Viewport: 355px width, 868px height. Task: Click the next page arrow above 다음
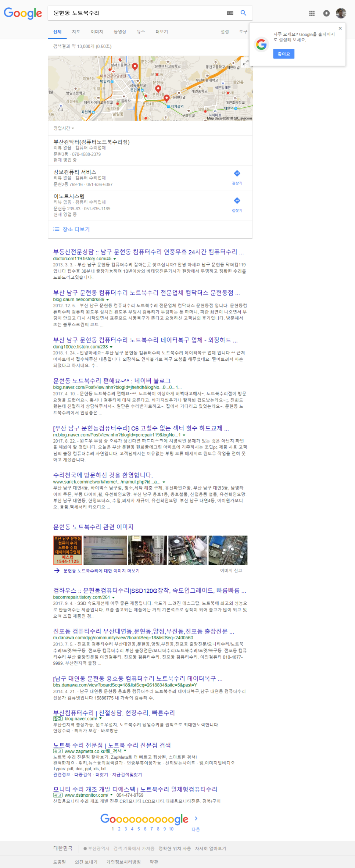[x=196, y=818]
